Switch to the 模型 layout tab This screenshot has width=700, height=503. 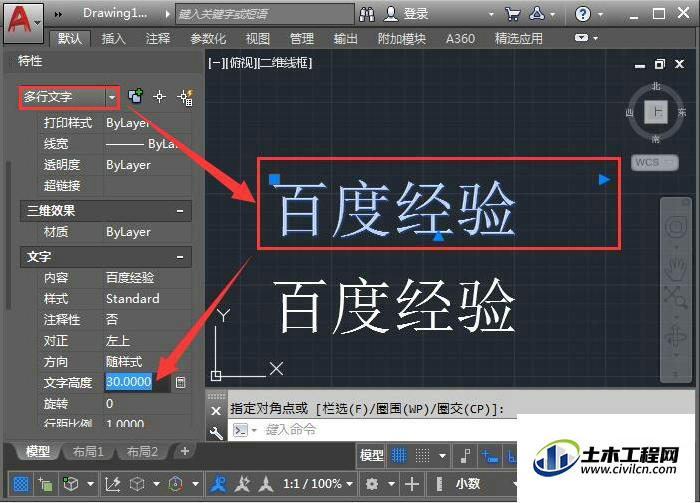38,452
